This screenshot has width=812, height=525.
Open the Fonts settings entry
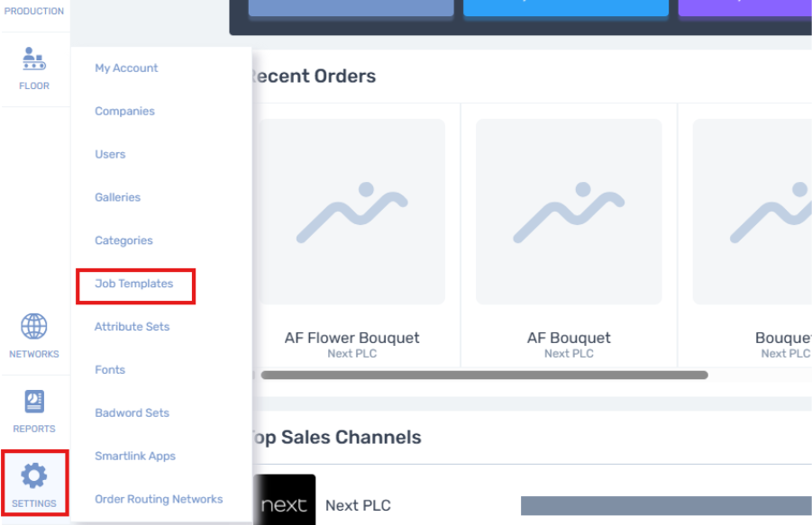click(110, 370)
